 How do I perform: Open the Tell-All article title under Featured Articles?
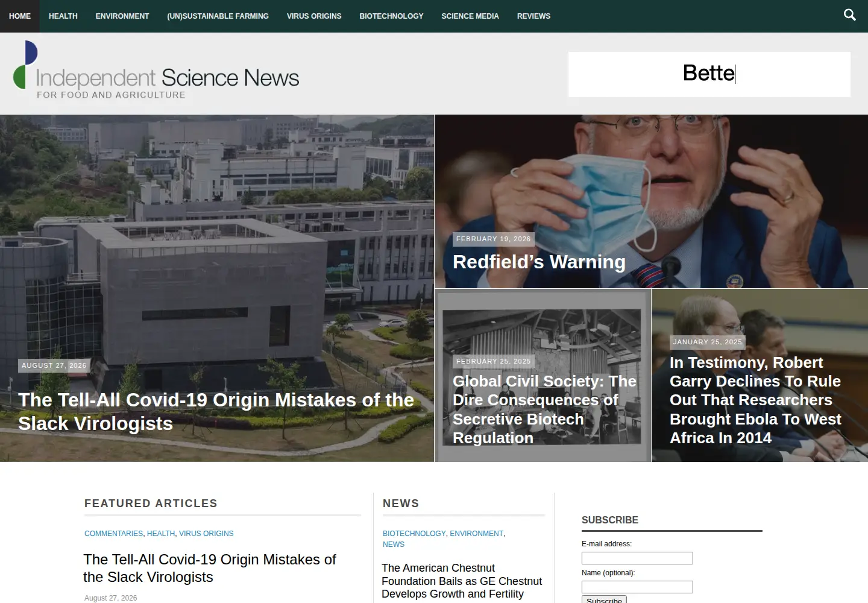point(210,568)
